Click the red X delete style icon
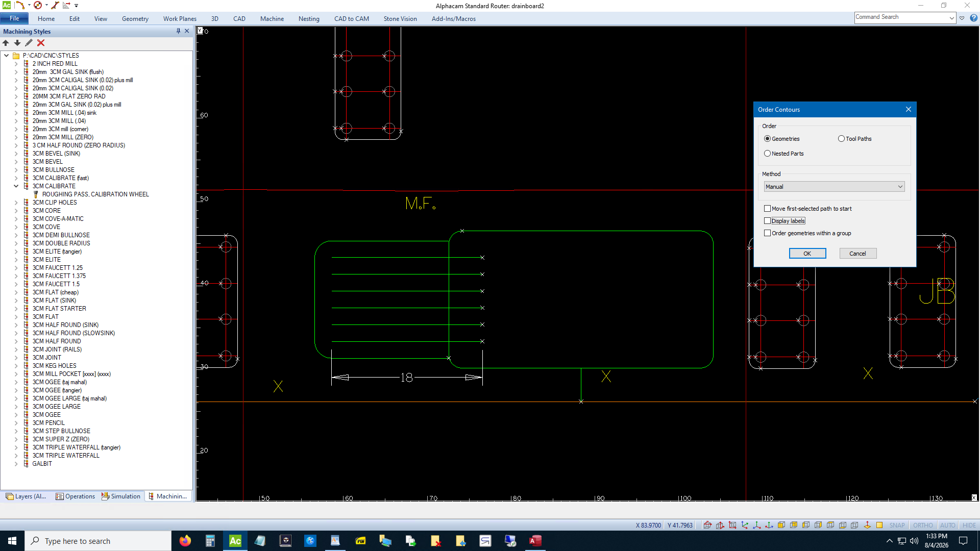 click(x=41, y=43)
